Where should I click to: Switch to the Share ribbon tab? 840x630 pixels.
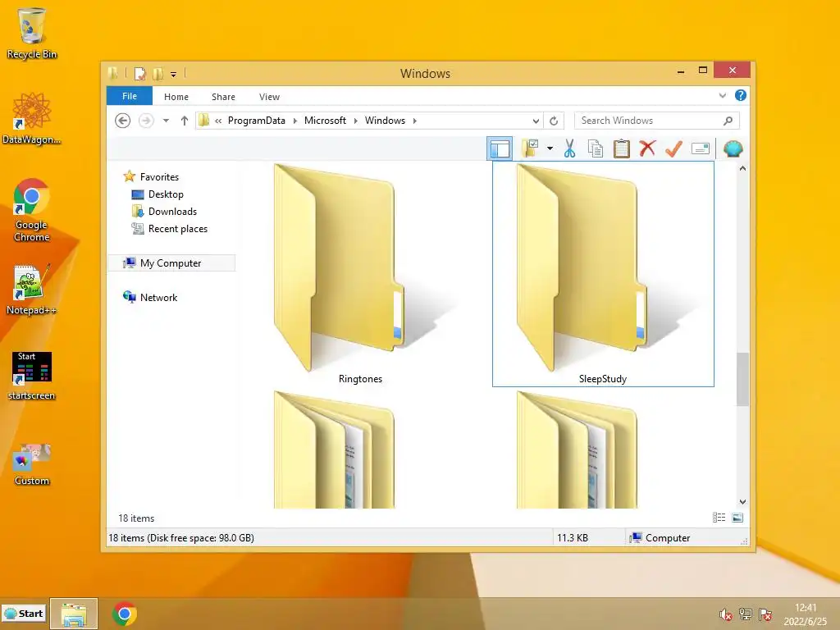pyautogui.click(x=223, y=97)
